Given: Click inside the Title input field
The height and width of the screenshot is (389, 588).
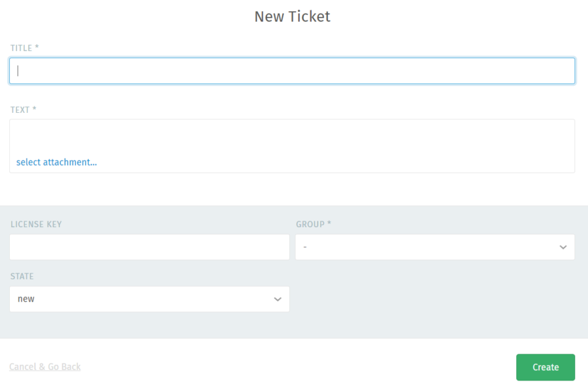Looking at the screenshot, I should coord(292,70).
